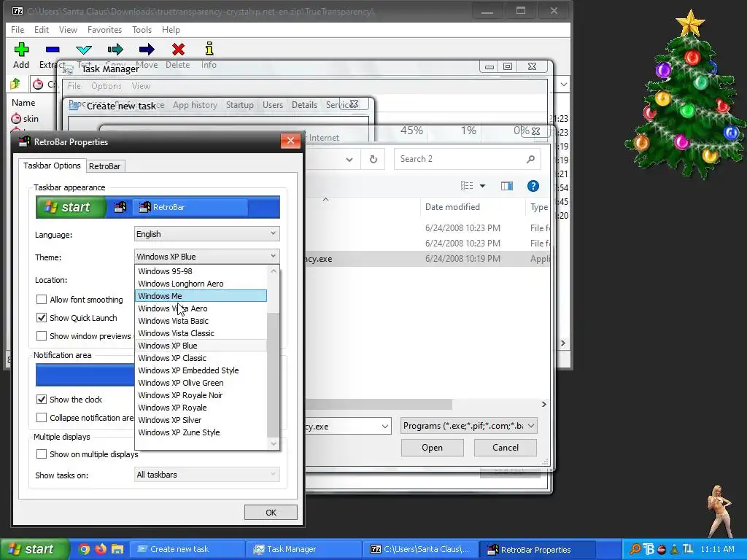Click the skin folder icon in 7-Zip list
This screenshot has height=560, width=747.
[x=16, y=119]
